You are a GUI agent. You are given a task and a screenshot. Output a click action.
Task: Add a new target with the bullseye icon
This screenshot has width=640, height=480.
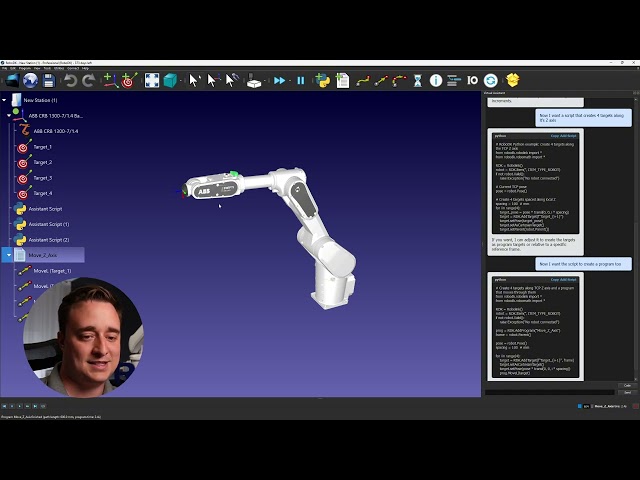(x=129, y=80)
